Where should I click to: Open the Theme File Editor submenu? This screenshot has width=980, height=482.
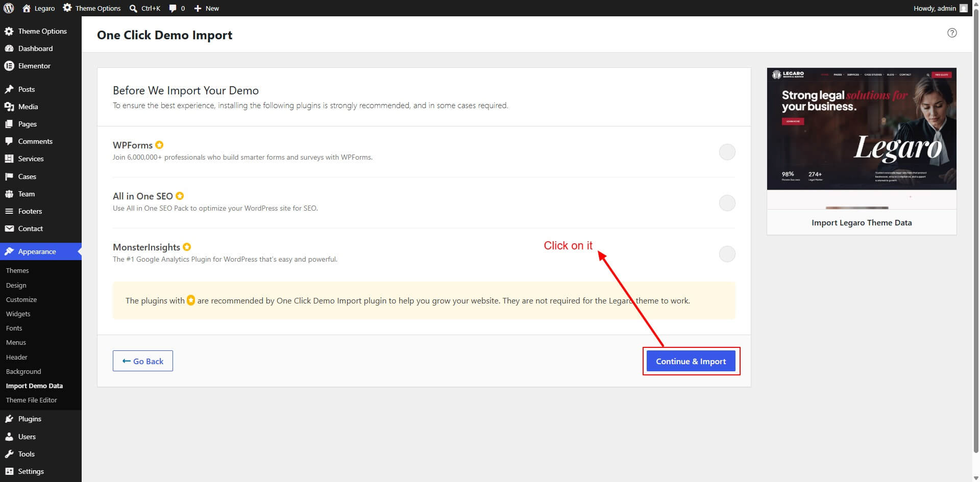click(x=32, y=400)
